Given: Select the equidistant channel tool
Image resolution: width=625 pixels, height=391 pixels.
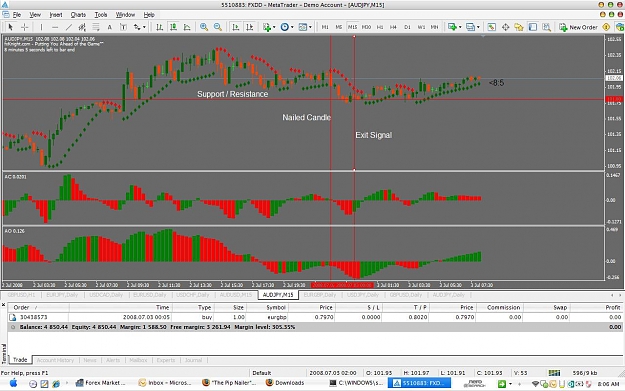Looking at the screenshot, I should click(x=82, y=27).
